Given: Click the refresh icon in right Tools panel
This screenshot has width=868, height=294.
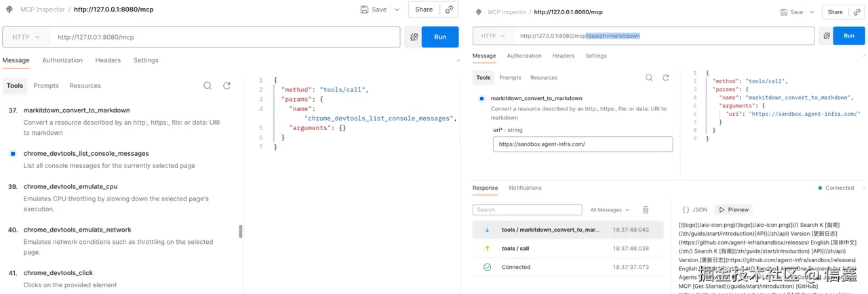Looking at the screenshot, I should pyautogui.click(x=667, y=78).
